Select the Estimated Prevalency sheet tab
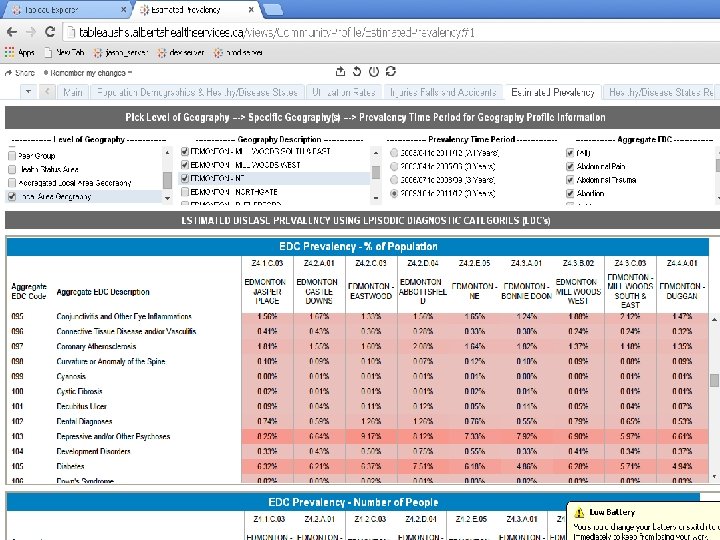720x540 pixels. pyautogui.click(x=552, y=92)
